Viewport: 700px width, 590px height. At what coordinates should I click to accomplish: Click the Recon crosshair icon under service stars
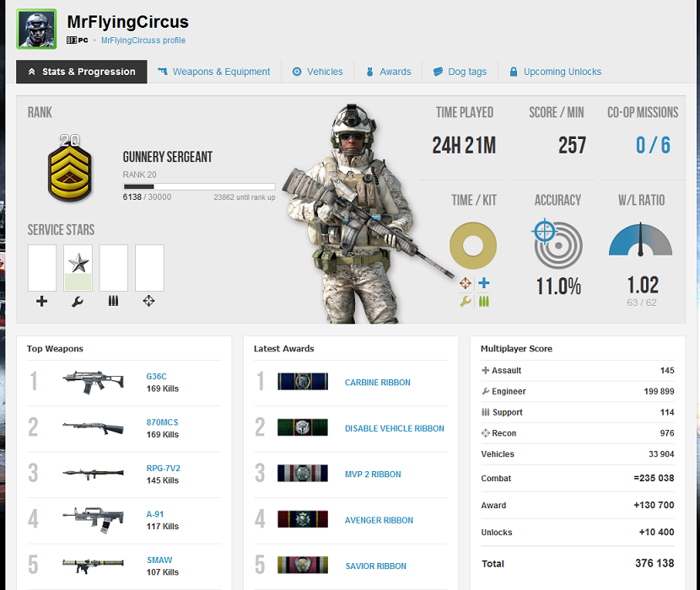click(148, 301)
